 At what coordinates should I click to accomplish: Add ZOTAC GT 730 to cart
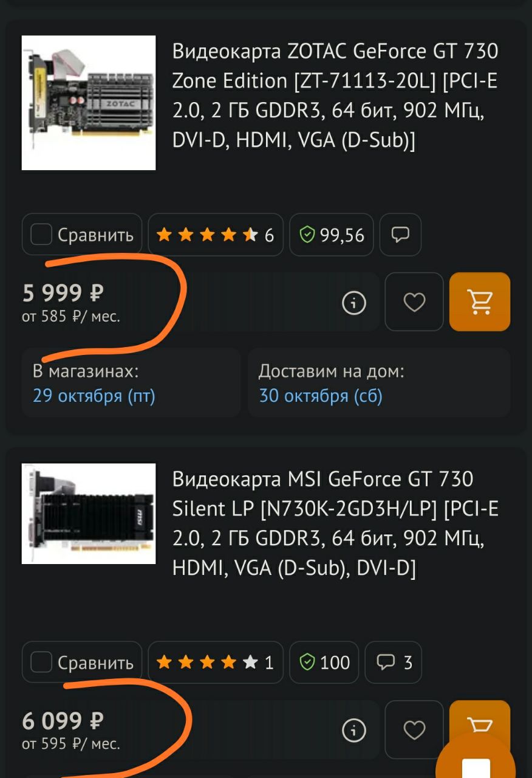point(480,302)
